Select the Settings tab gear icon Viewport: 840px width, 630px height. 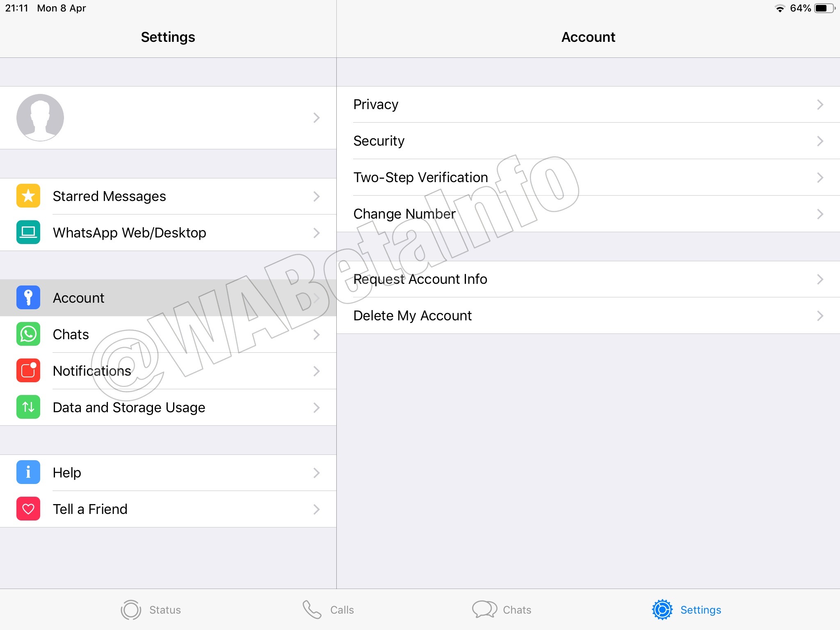point(662,610)
